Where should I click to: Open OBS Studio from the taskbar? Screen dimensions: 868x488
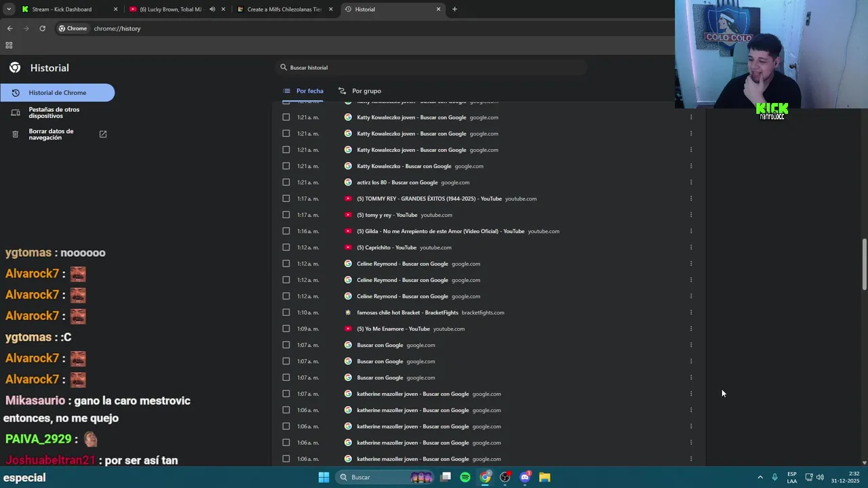click(x=505, y=477)
